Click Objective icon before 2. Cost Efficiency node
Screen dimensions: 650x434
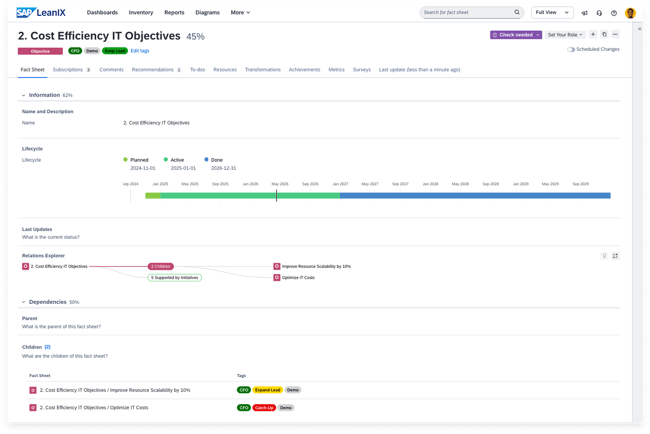coord(25,266)
